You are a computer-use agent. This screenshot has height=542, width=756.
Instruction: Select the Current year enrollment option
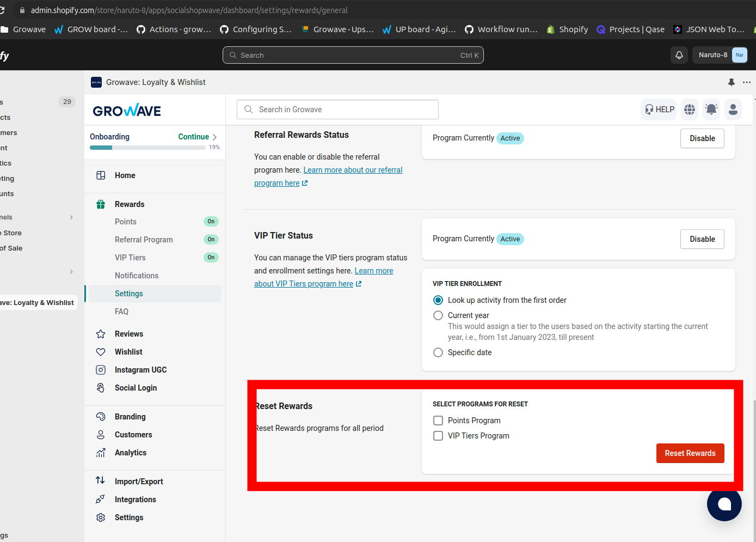[x=438, y=315]
